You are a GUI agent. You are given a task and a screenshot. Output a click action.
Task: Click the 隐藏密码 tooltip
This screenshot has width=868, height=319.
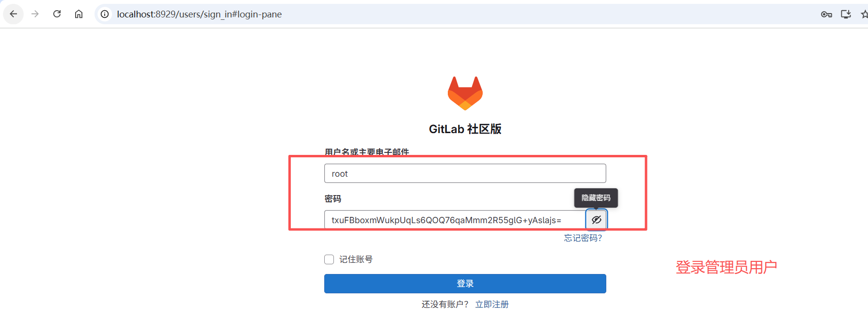[596, 198]
